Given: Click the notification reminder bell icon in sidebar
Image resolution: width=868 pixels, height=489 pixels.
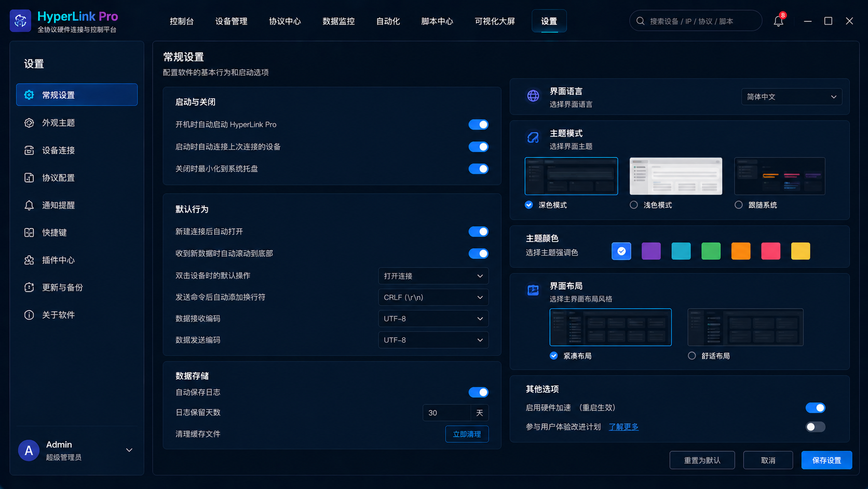Looking at the screenshot, I should pyautogui.click(x=29, y=205).
